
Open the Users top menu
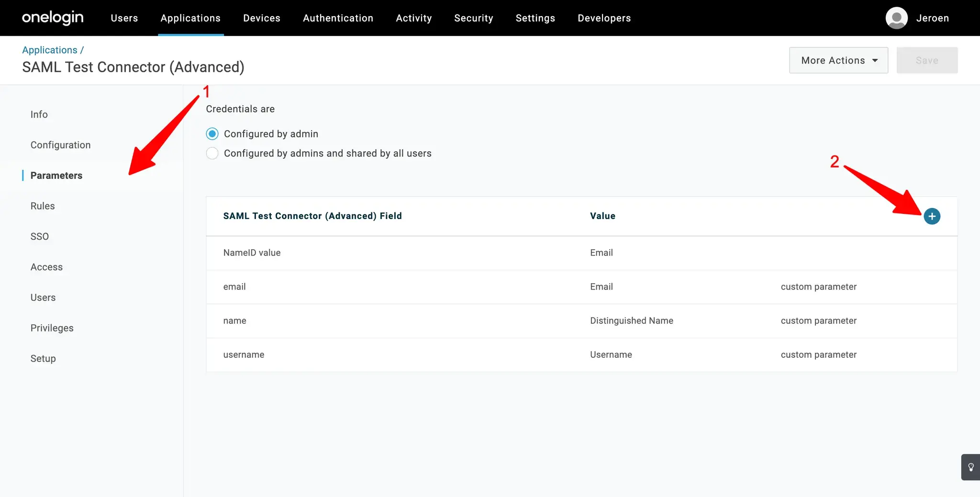click(124, 18)
